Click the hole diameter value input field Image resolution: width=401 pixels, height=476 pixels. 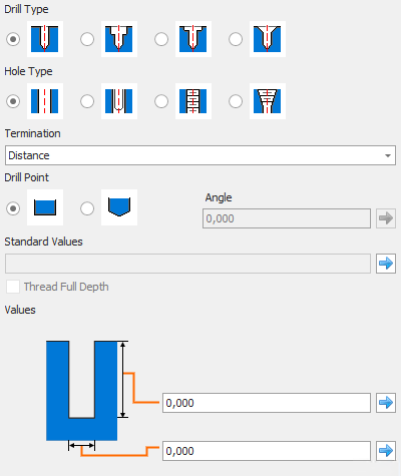point(266,451)
